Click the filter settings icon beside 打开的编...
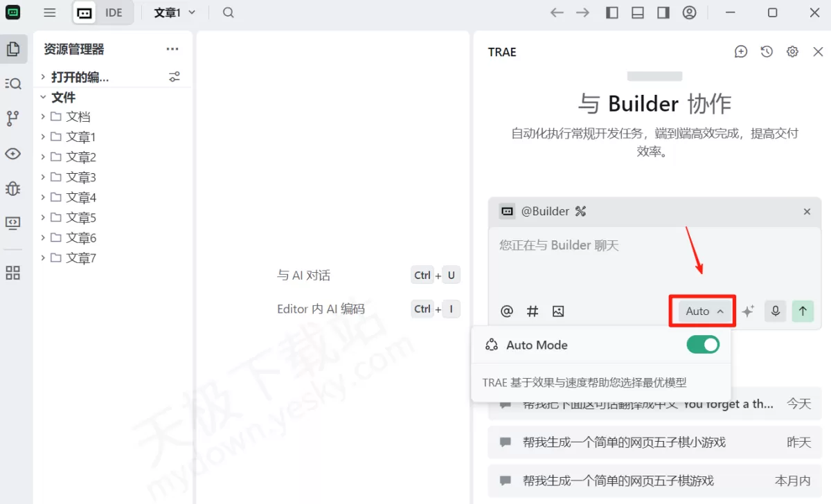831x504 pixels. pyautogui.click(x=175, y=77)
